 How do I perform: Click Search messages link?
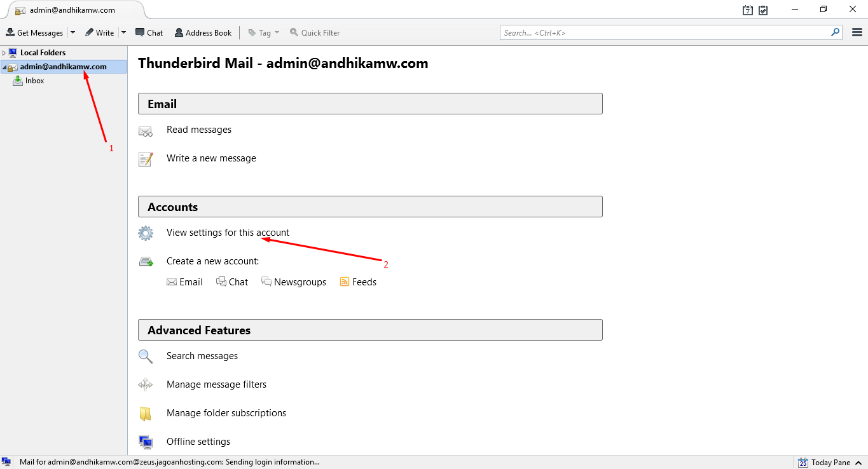[202, 356]
